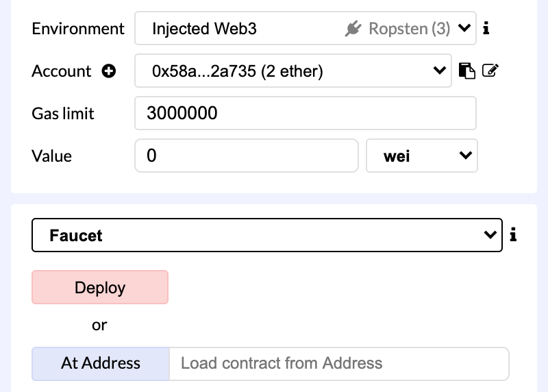Click the Account dropdown chevron arrow
Viewport: 548px width, 392px height.
click(439, 71)
